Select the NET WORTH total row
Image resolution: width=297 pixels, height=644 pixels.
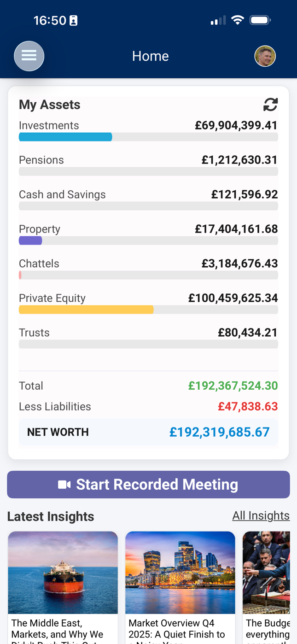tap(148, 432)
